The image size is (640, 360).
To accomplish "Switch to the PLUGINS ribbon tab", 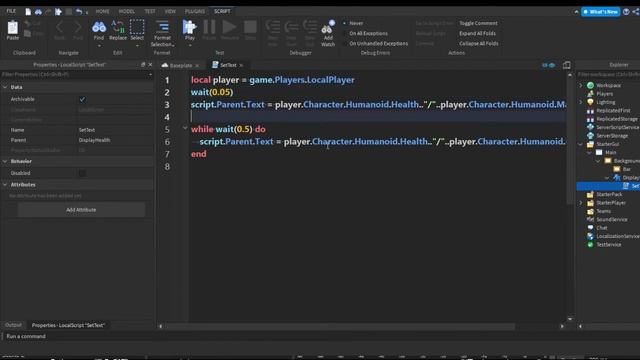I will (x=195, y=11).
